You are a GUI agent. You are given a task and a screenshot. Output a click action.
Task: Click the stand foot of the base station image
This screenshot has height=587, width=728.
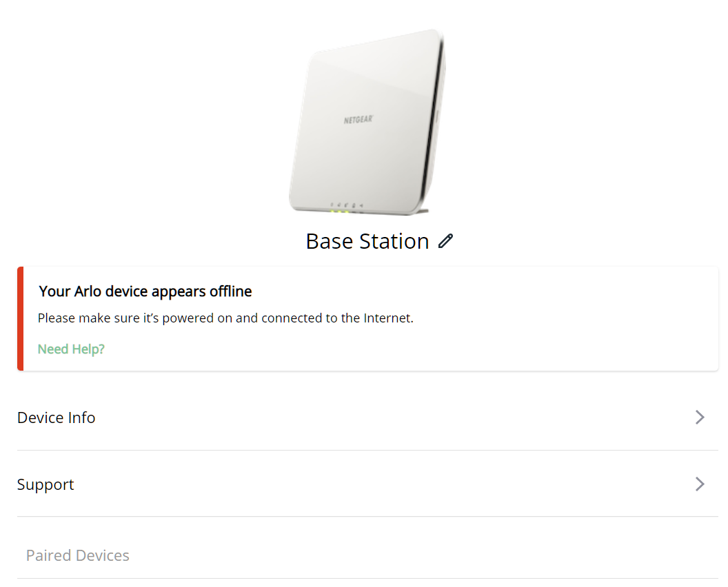(420, 211)
